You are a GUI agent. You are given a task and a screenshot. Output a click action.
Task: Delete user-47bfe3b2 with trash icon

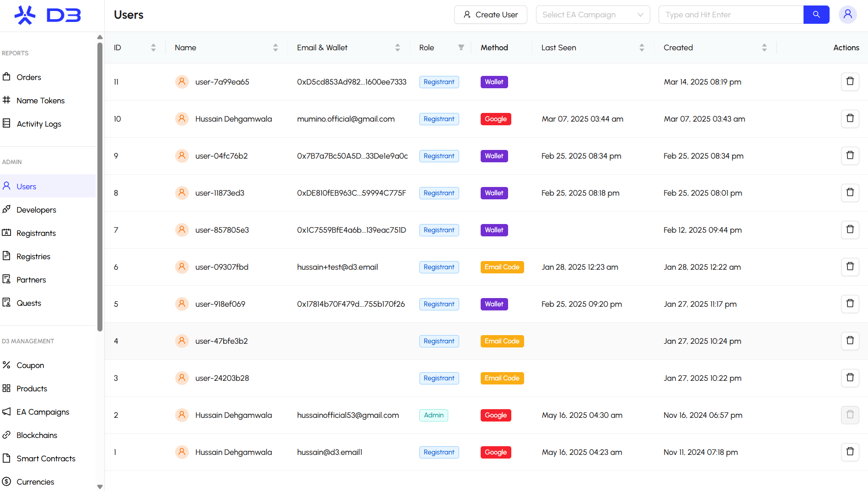point(850,341)
